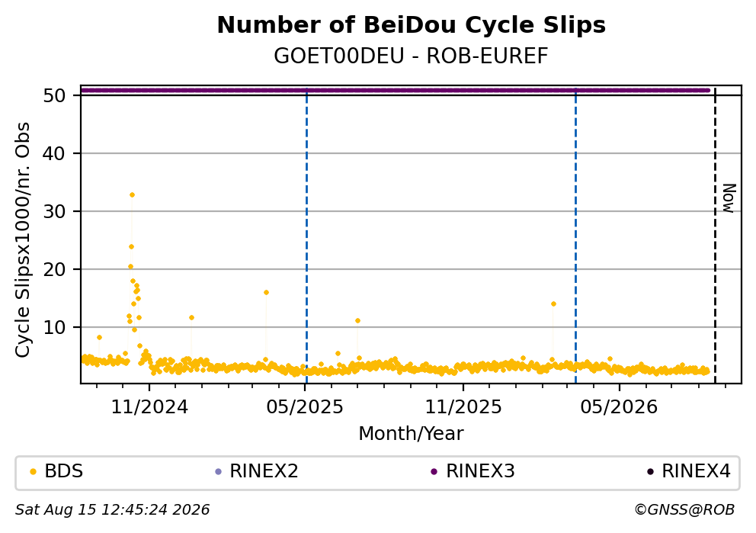The image size is (756, 533).
Task: Click the purple RINEX3 band at top
Action: tap(396, 90)
